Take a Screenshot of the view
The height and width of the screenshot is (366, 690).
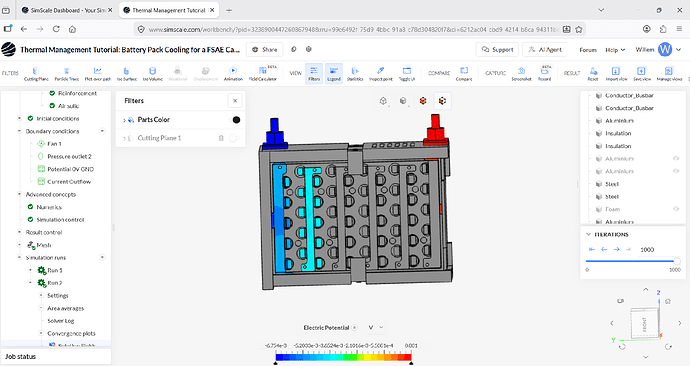click(x=521, y=73)
